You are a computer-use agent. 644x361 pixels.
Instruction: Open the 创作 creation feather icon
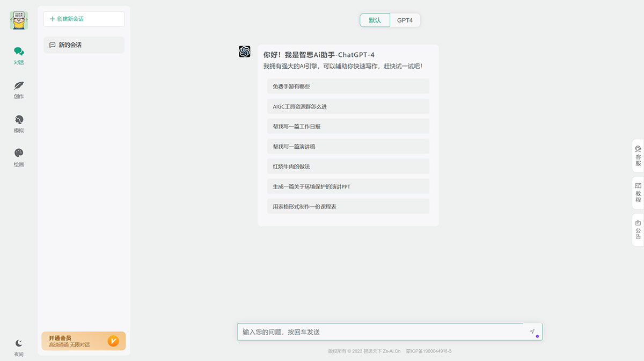(x=19, y=86)
